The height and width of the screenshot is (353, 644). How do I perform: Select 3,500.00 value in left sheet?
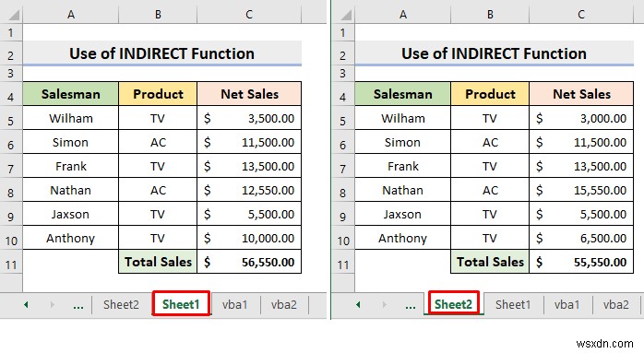pos(249,118)
